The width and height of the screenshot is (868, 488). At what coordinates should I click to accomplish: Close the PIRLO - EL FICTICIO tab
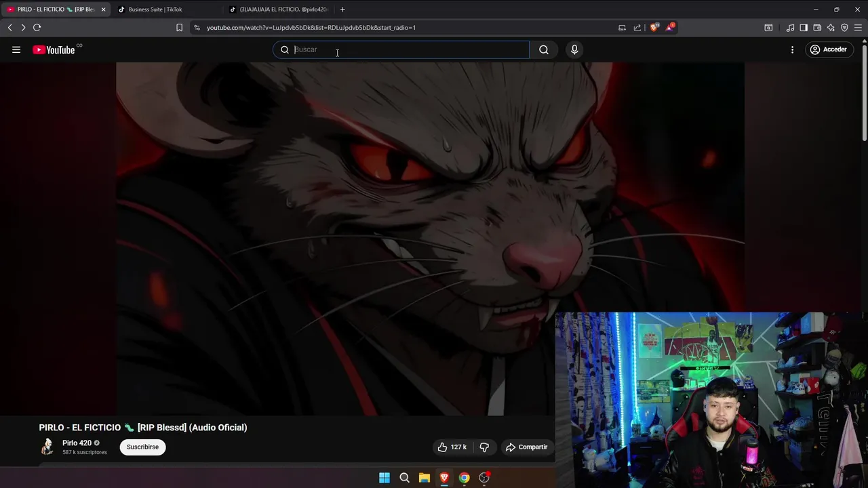(x=103, y=9)
